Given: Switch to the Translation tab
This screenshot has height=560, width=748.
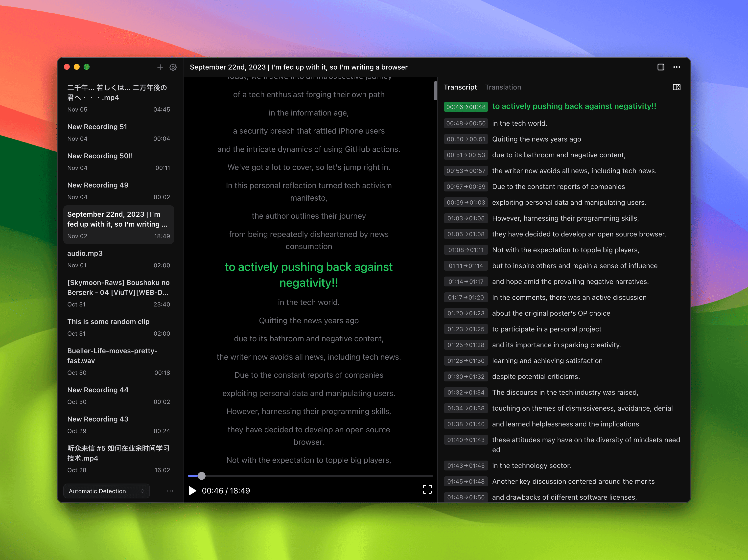Looking at the screenshot, I should pyautogui.click(x=503, y=87).
